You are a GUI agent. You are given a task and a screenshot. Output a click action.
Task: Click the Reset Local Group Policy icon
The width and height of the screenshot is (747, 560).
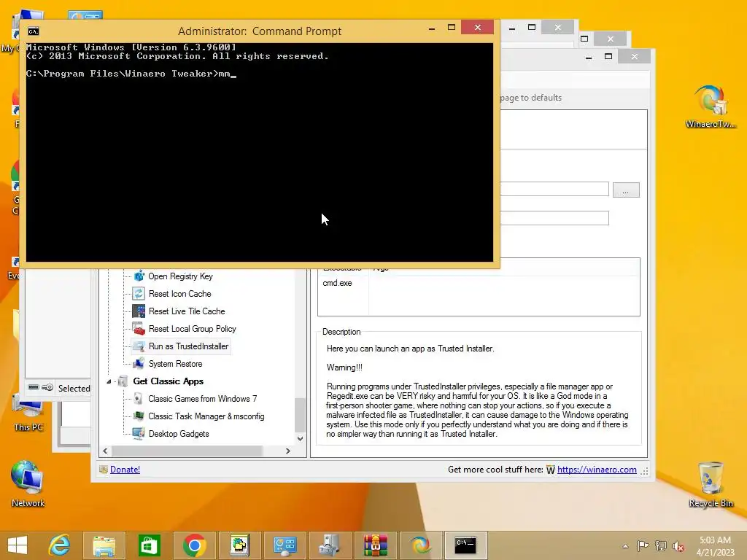[x=139, y=329]
